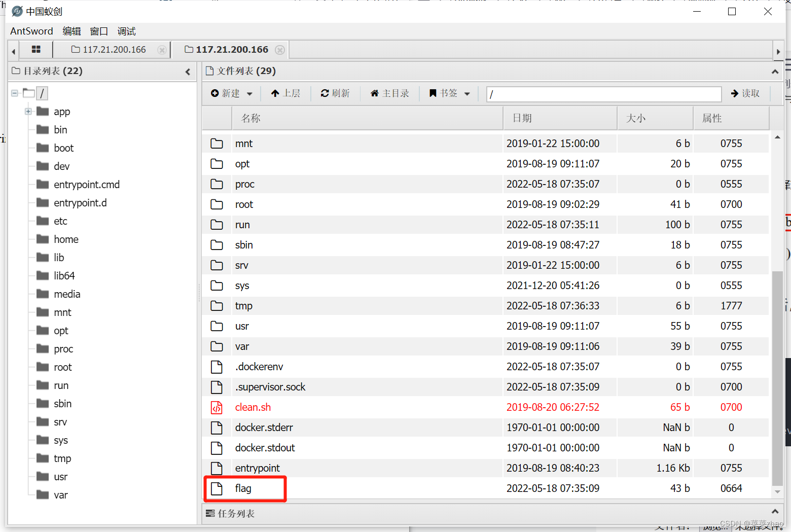
Task: Sort by the 属性 column header
Action: [731, 118]
